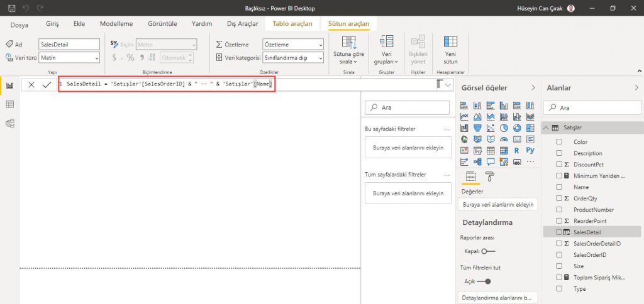Viewport: 644px width, 304px height.
Task: Collapse the Görsel öğeler pane chevron
Action: [533, 88]
